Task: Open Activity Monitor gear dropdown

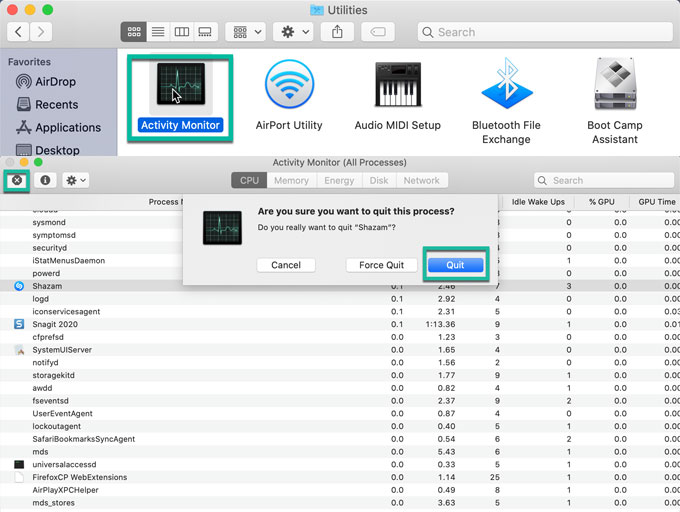Action: pyautogui.click(x=75, y=180)
